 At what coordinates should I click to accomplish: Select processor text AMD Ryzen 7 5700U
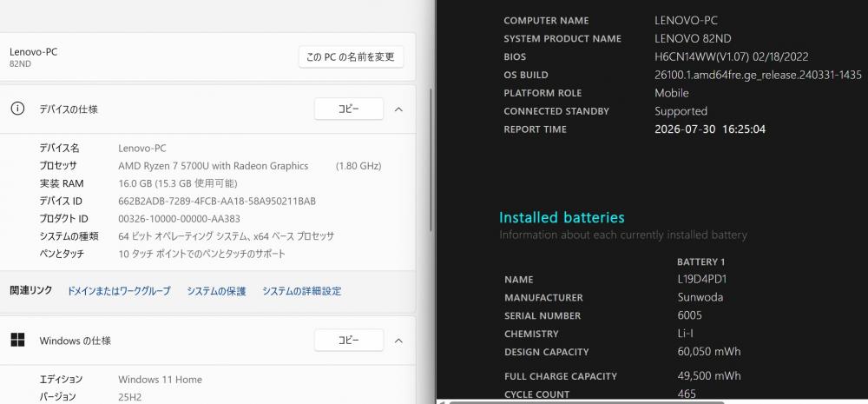pos(214,166)
